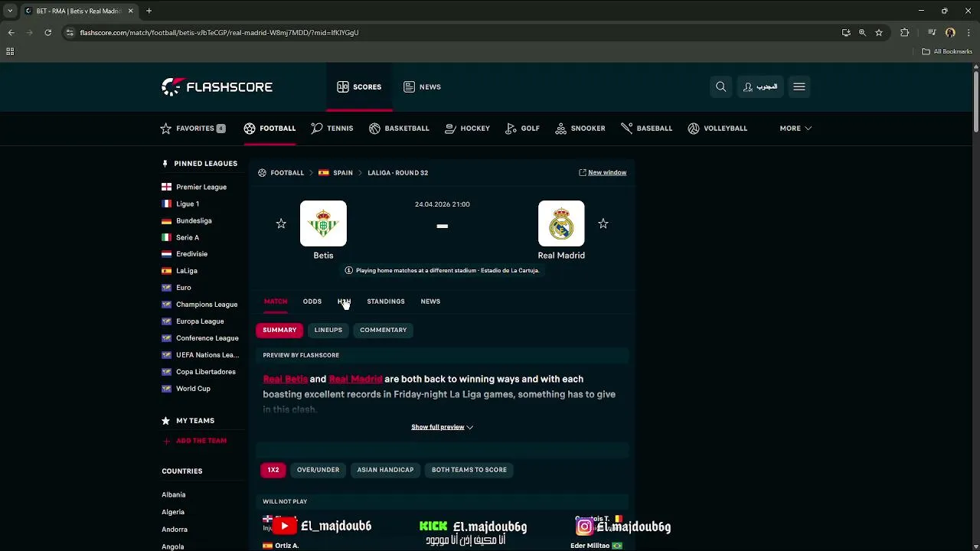This screenshot has width=980, height=551.
Task: Select the Commentary sub-tab
Action: pos(383,330)
